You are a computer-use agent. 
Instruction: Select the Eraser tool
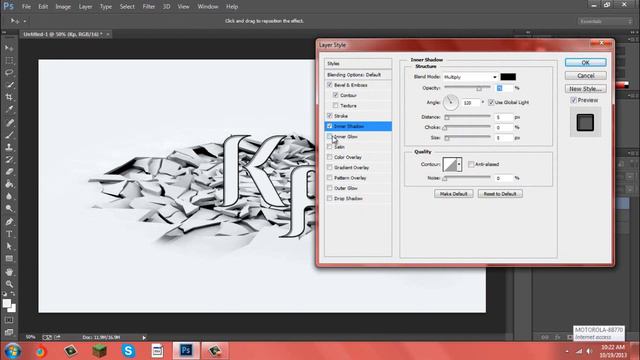point(9,172)
